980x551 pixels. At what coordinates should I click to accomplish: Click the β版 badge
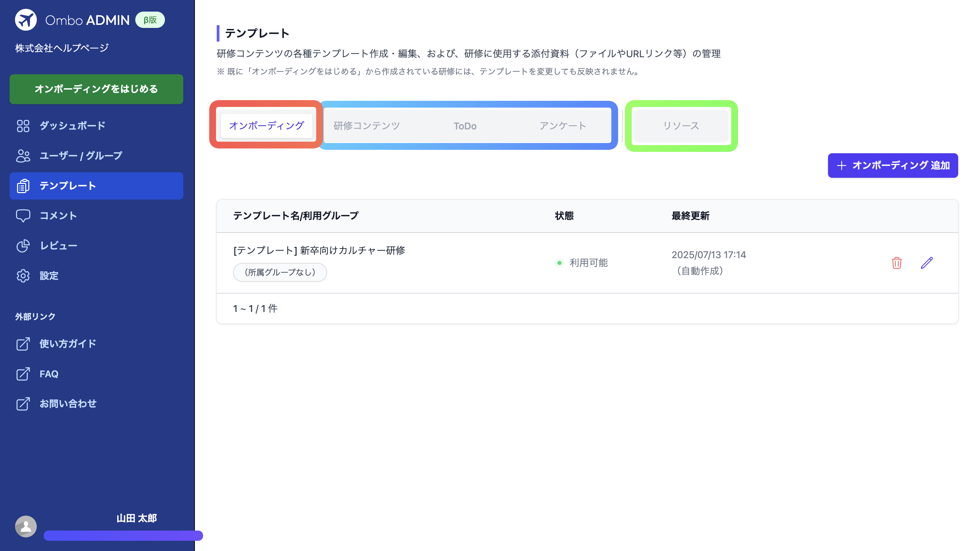coord(150,20)
